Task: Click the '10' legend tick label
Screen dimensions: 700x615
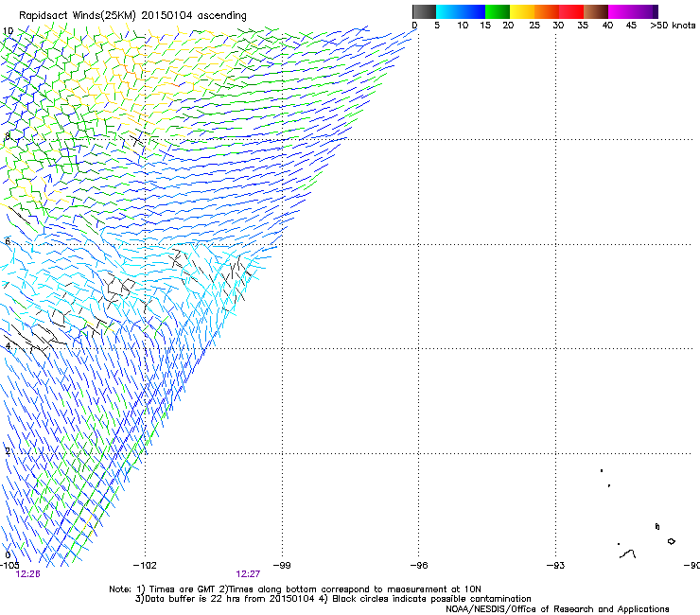Action: pyautogui.click(x=463, y=26)
